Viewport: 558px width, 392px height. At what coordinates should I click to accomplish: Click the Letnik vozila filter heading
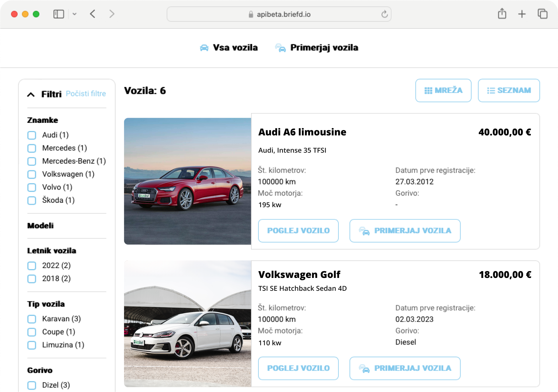pyautogui.click(x=51, y=251)
